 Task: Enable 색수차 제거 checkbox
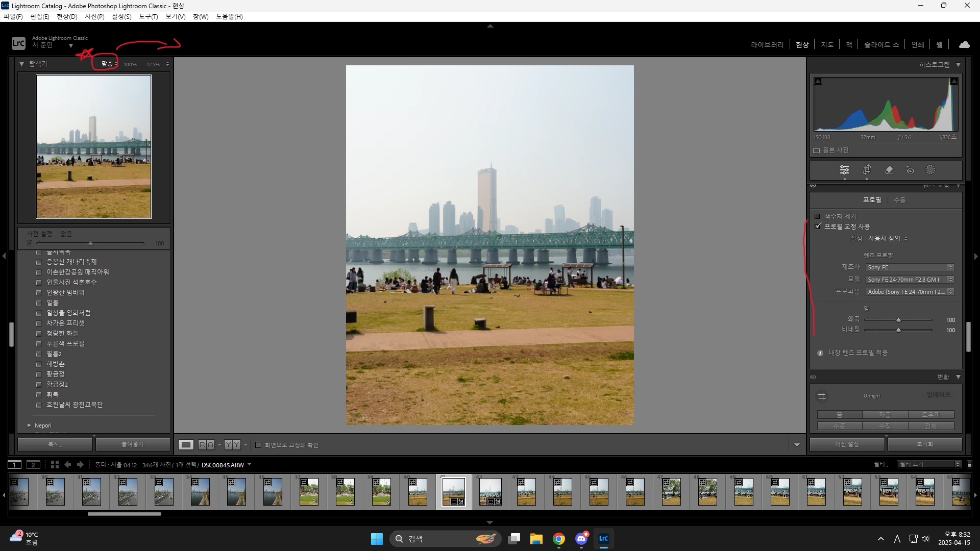[x=817, y=216]
